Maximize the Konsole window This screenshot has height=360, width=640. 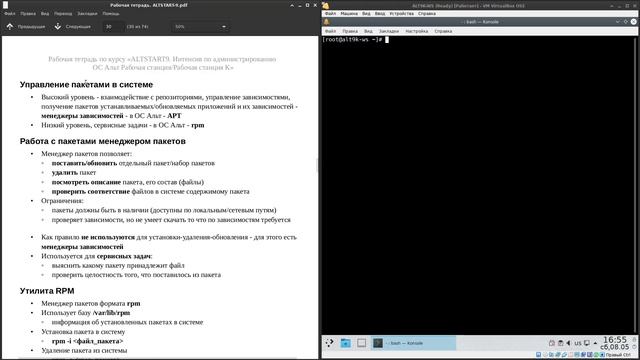pyautogui.click(x=626, y=22)
